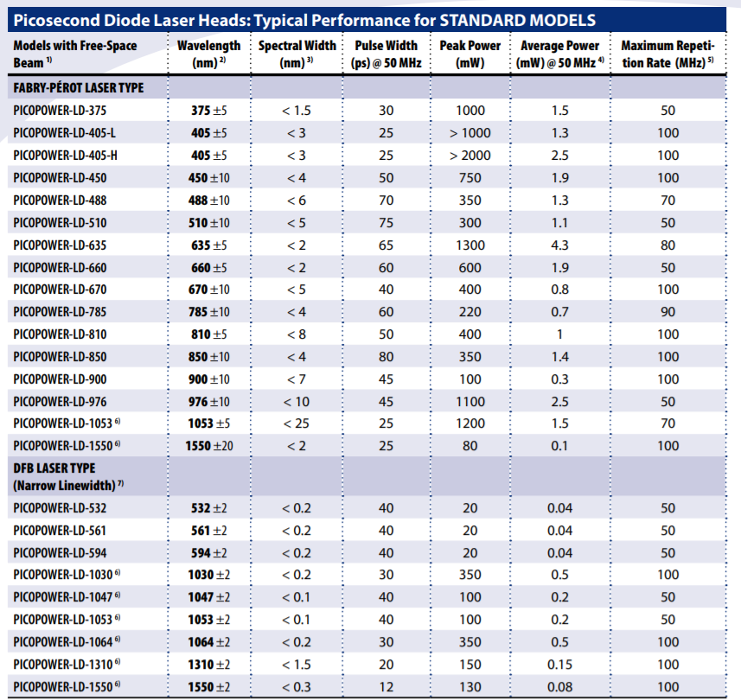
Task: Click pulse width '65' in LD-635 row
Action: pyautogui.click(x=386, y=245)
